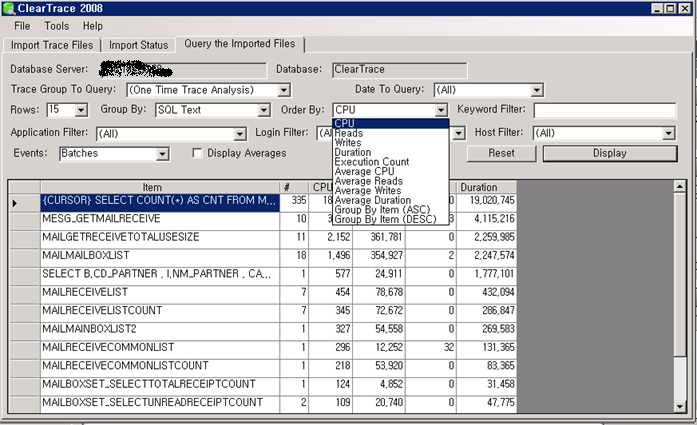
Task: Open the Login Filter dropdown arrow
Action: (459, 133)
